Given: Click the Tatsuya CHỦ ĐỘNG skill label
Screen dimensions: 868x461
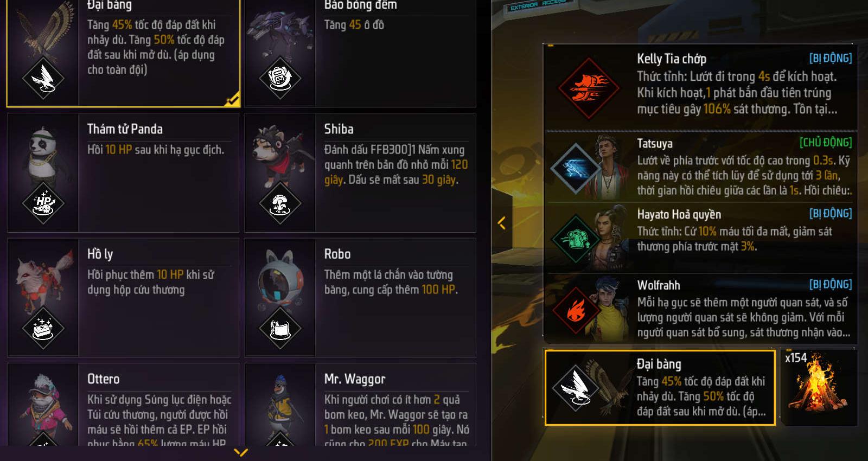Looking at the screenshot, I should 825,143.
